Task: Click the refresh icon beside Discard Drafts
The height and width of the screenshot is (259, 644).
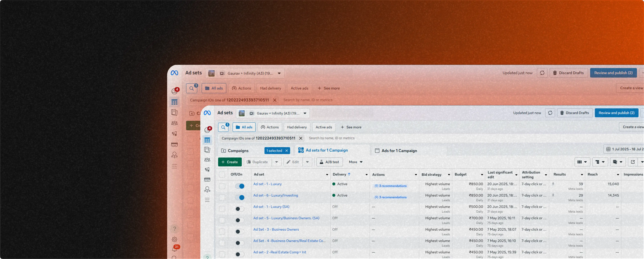Action: click(x=550, y=113)
